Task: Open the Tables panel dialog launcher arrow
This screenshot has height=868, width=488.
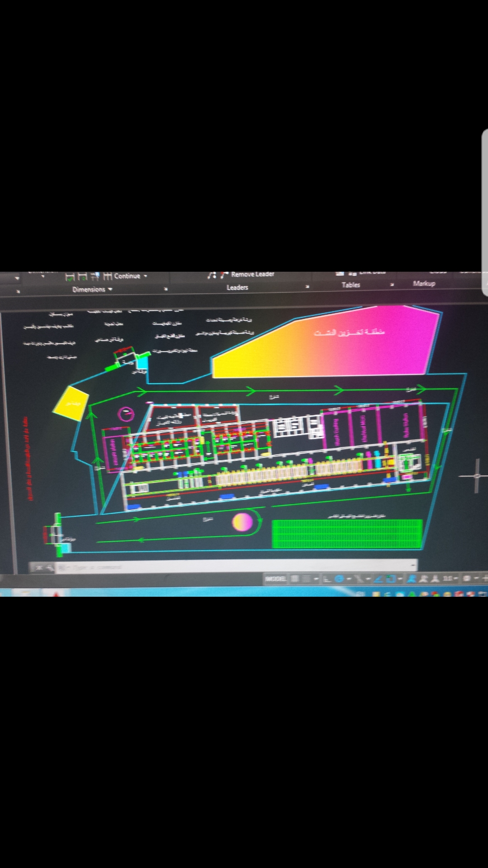Action: click(392, 284)
